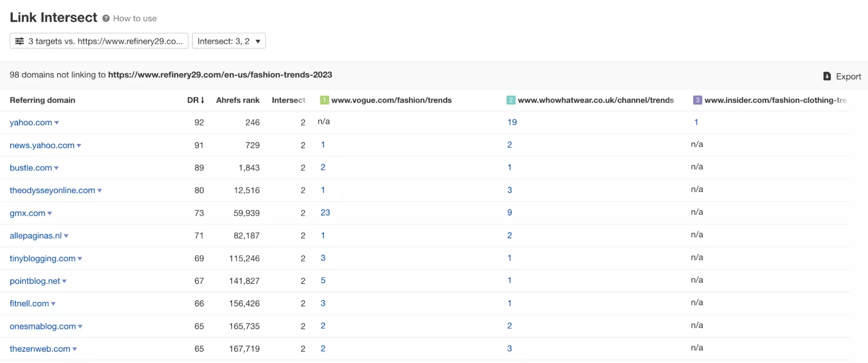Click the Export button
Viewport: 868px width, 363px height.
842,76
